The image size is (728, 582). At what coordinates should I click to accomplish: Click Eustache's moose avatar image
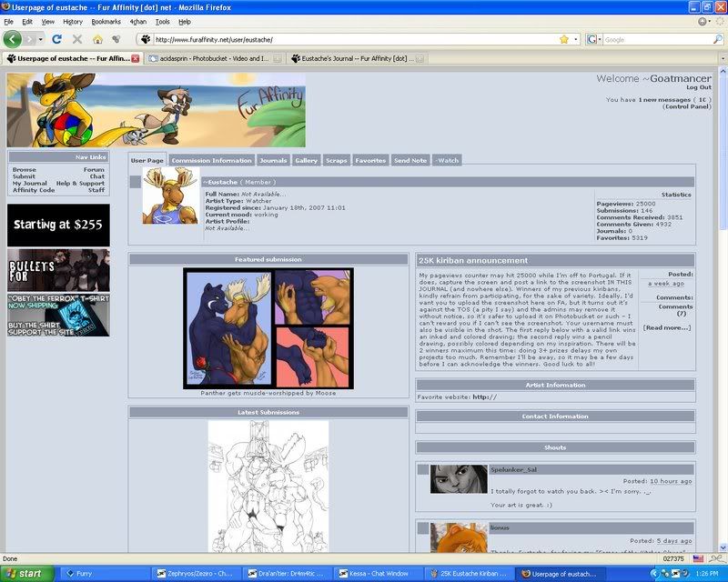pos(170,196)
